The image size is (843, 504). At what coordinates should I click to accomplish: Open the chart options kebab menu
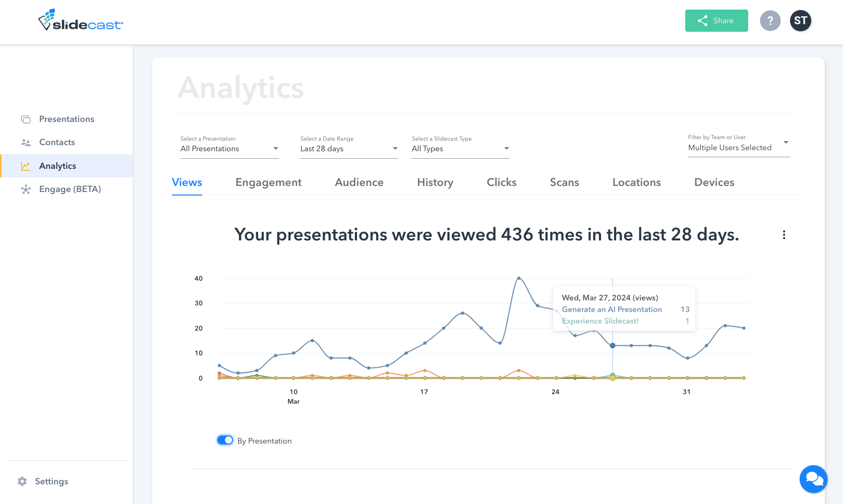(784, 235)
